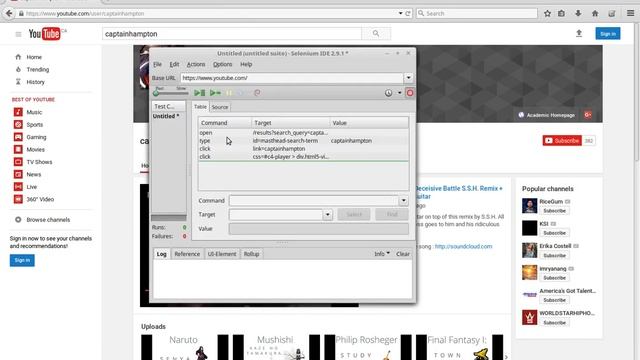Subscribe to the RiceGum channel
The height and width of the screenshot is (360, 640).
click(554, 211)
